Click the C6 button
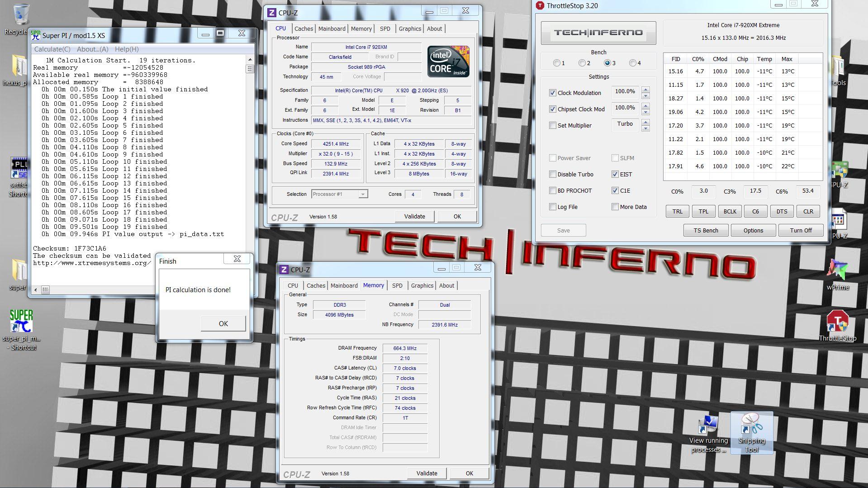 pyautogui.click(x=755, y=211)
